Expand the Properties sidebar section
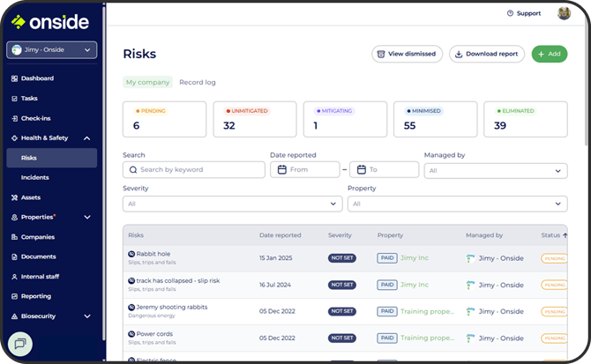591x364 pixels. coord(87,217)
